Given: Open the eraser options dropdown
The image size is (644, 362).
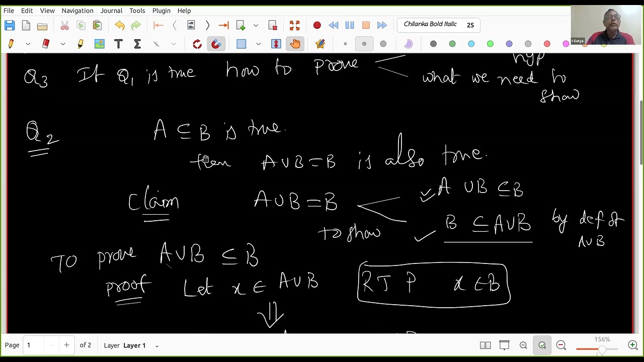Looking at the screenshot, I should [63, 44].
